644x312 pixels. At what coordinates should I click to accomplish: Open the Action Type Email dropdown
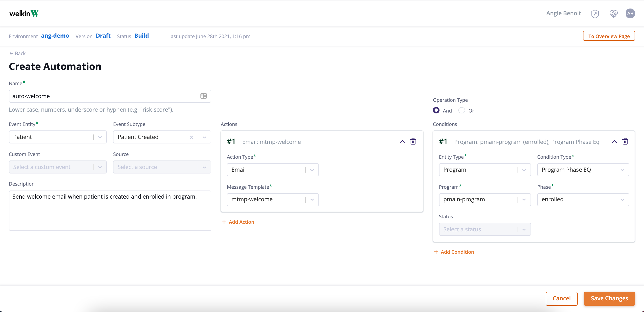click(x=273, y=170)
